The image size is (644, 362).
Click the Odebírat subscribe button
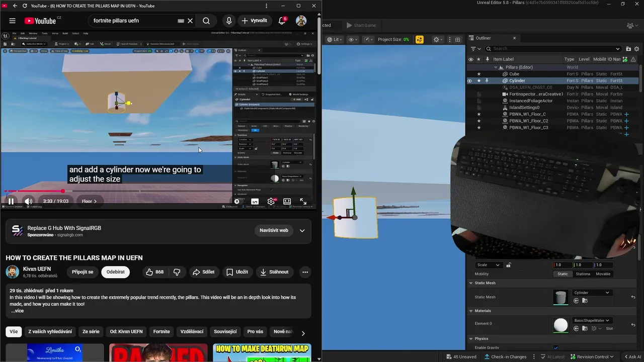tap(116, 272)
